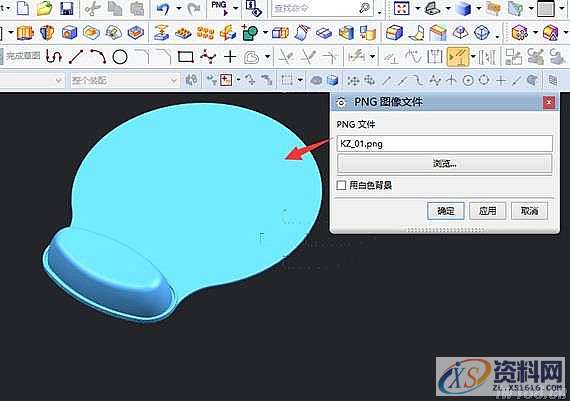Image resolution: width=570 pixels, height=401 pixels.
Task: Open dropdown arrow beside Undo
Action: coord(179,8)
